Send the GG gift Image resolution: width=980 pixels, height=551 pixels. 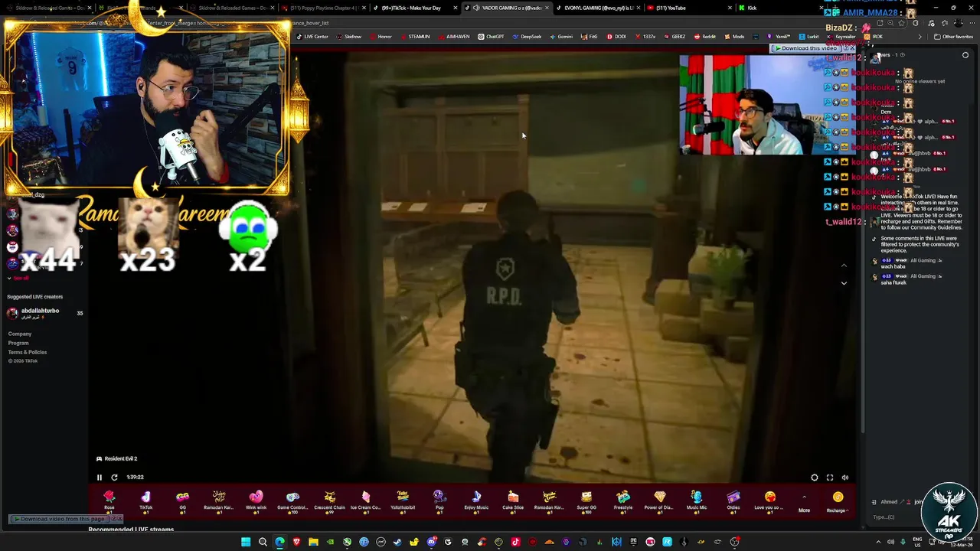[x=182, y=501]
